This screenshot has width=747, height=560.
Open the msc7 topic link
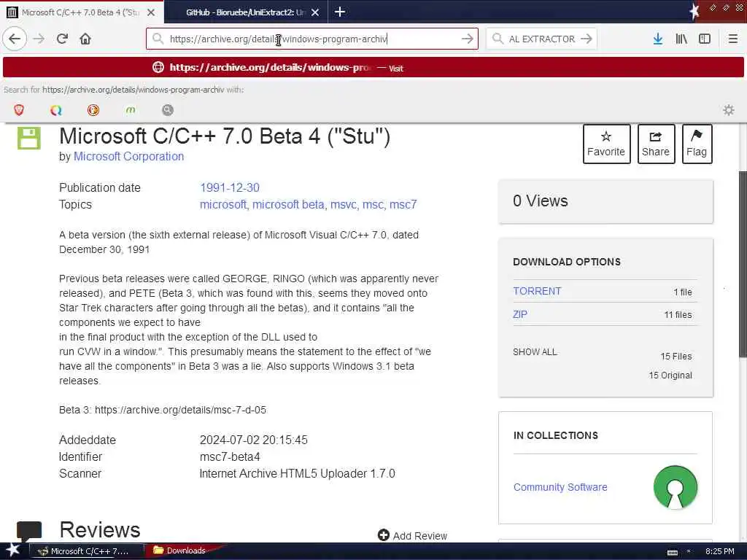(403, 205)
